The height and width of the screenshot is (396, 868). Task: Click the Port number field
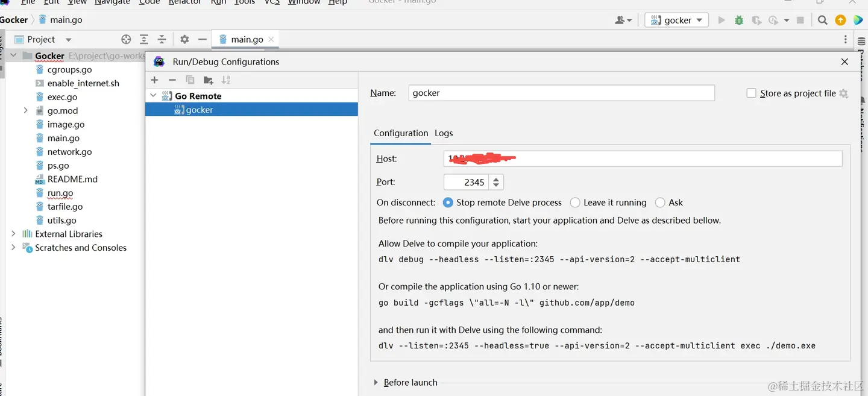467,182
